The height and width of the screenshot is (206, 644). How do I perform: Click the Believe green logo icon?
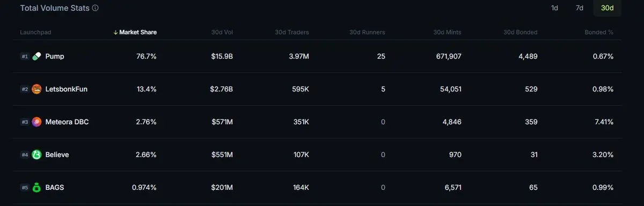pyautogui.click(x=36, y=155)
